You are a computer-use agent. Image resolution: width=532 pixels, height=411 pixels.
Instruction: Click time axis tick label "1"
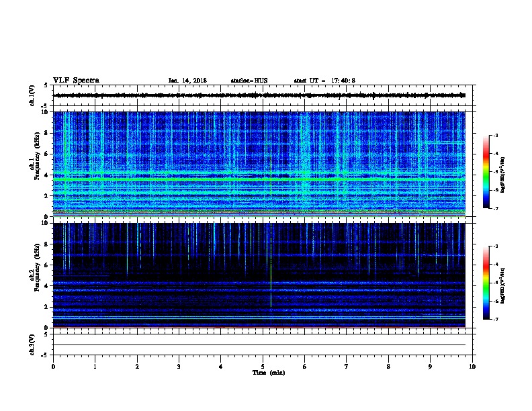[x=95, y=367]
